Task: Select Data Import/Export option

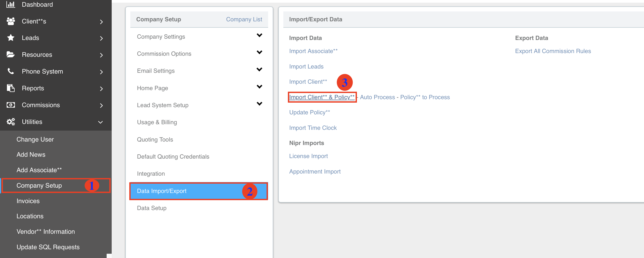Action: (199, 191)
